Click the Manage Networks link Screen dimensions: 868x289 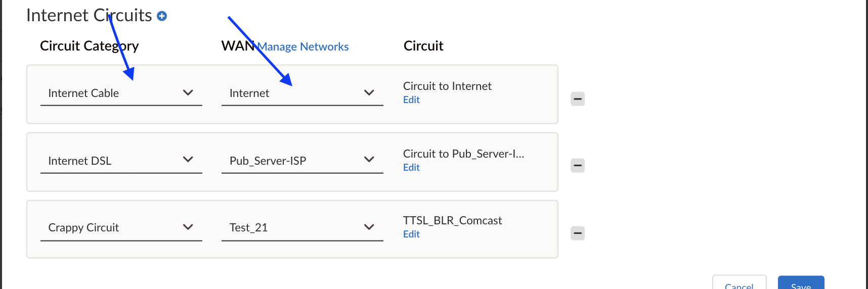click(303, 46)
